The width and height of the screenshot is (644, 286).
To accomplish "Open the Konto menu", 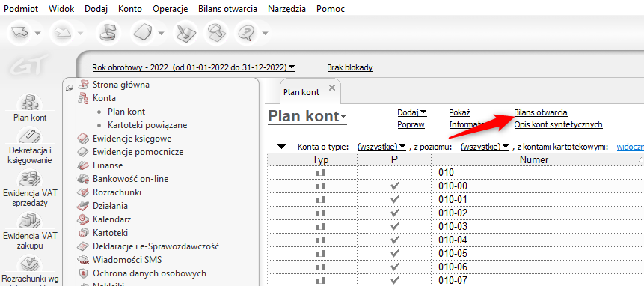I will [130, 9].
